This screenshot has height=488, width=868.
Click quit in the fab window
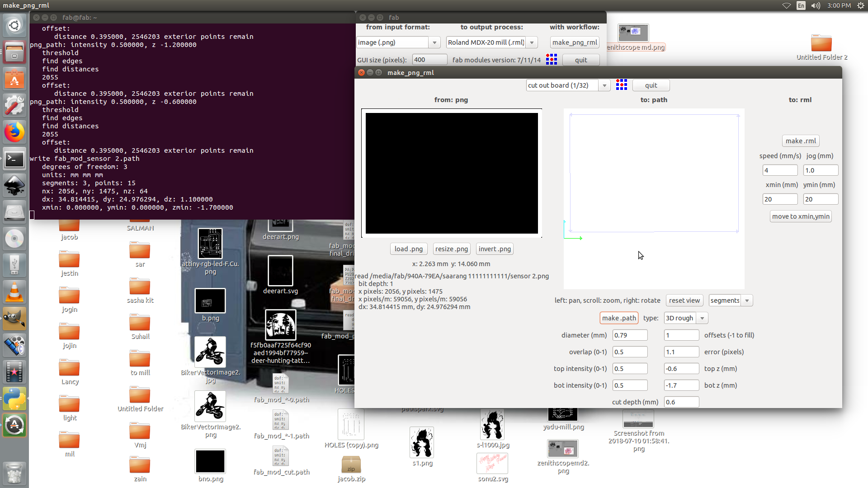(x=581, y=60)
